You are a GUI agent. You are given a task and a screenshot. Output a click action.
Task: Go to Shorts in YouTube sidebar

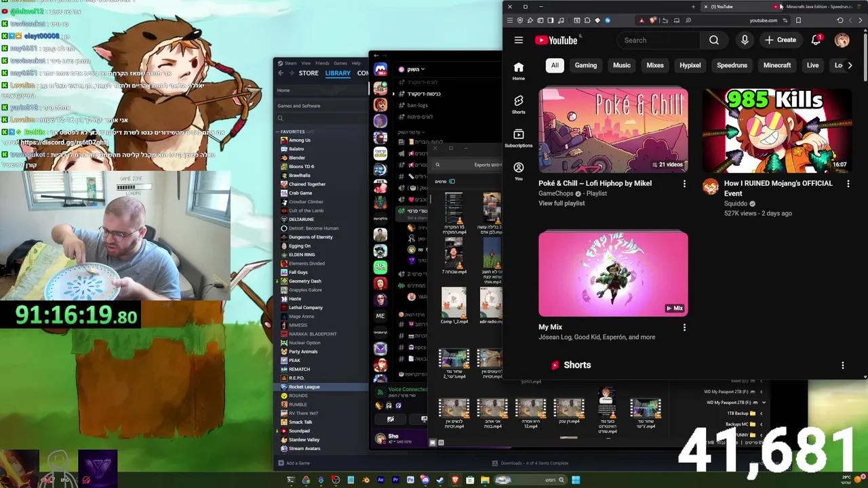pos(519,104)
